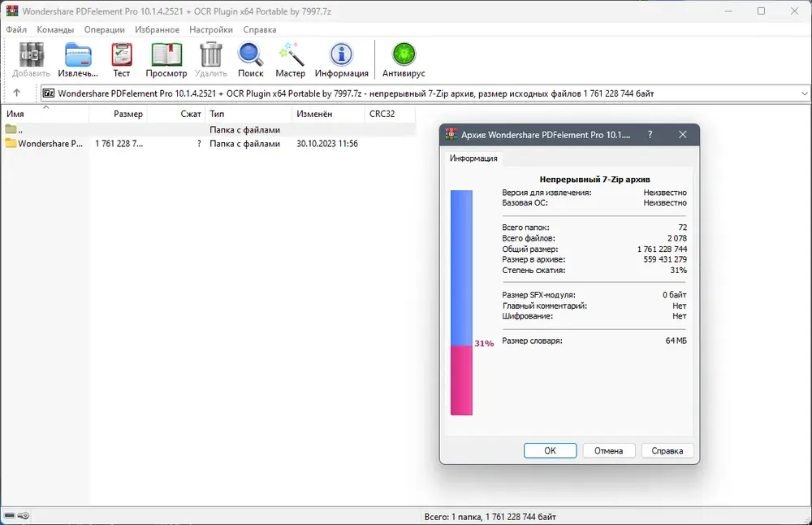Viewport: 812px width, 525px height.
Task: Click the pink part of compression ratio bar
Action: tap(461, 380)
